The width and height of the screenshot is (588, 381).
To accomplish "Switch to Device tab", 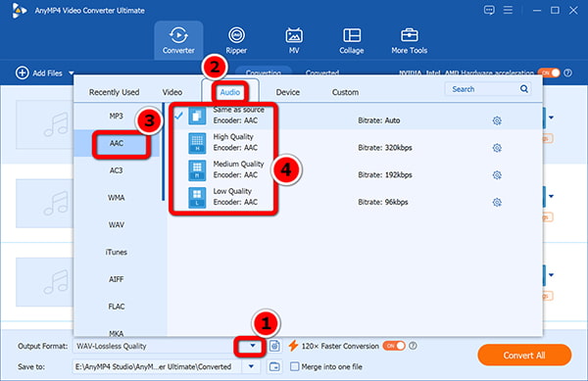I will tap(287, 92).
